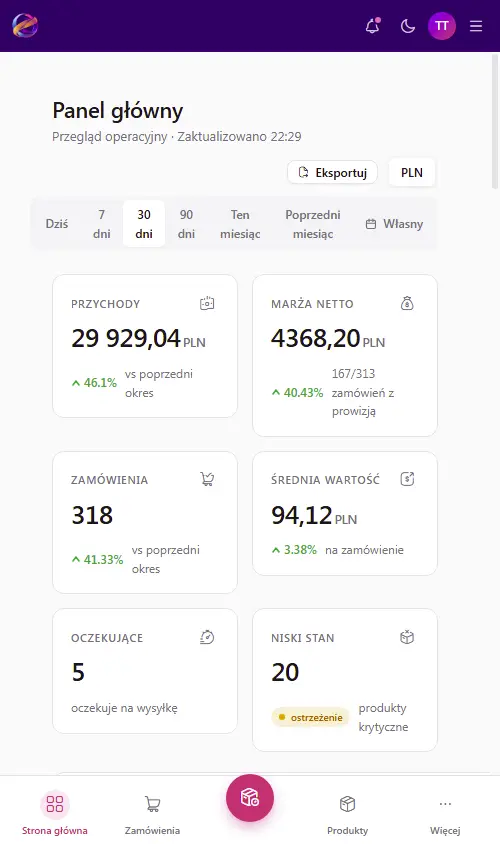
Task: Select the 7 dni period tab
Action: (101, 224)
